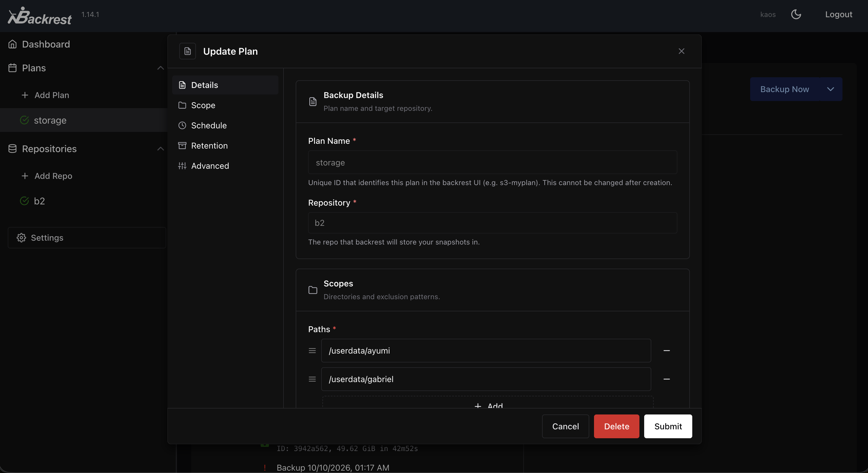Click the b2 repo status check icon

(24, 201)
